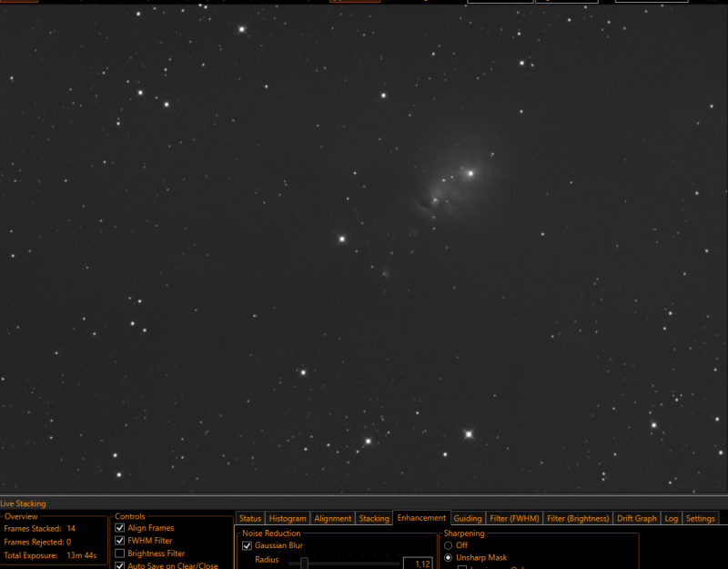Open the live stacking Settings tab
The width and height of the screenshot is (728, 569).
(700, 518)
